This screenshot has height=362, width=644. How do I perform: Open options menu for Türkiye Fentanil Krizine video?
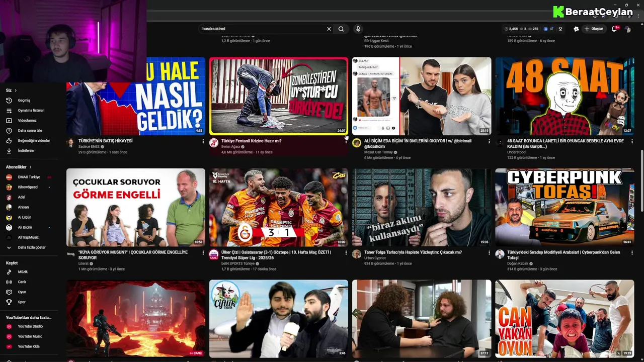coord(346,141)
